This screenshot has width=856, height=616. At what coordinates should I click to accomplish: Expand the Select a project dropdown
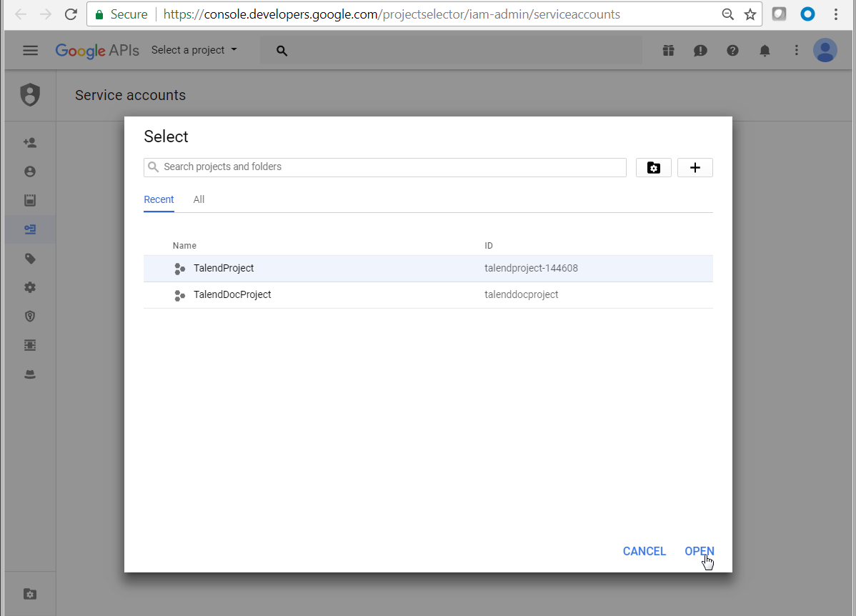[x=194, y=50]
